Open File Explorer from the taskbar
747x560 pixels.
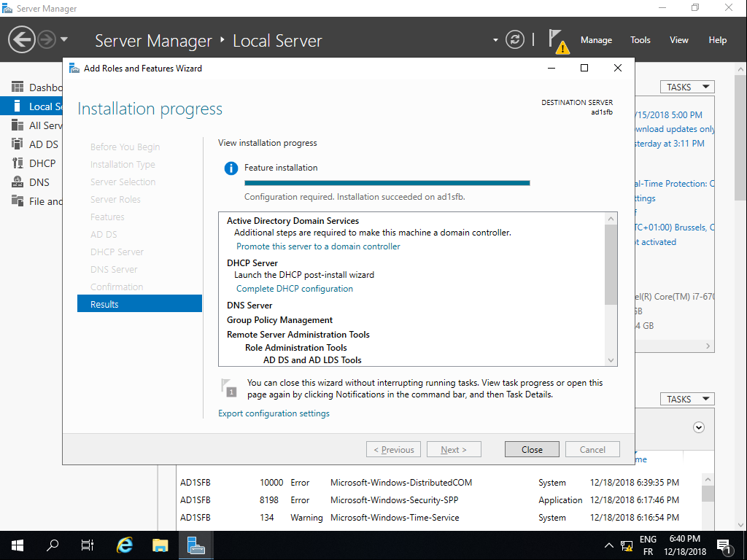tap(160, 545)
